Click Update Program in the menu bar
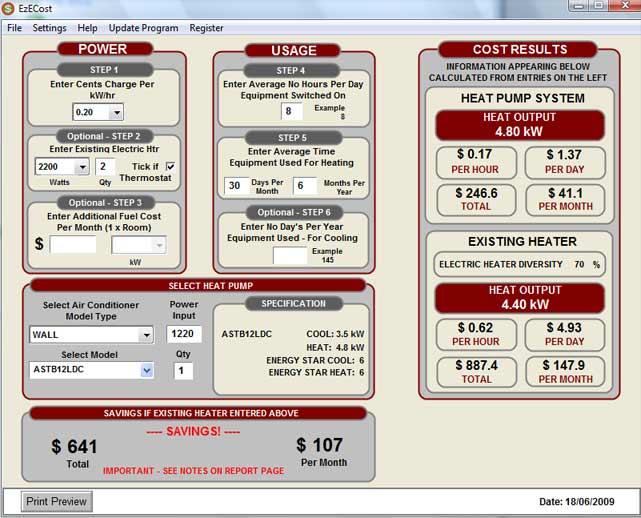Image resolution: width=641 pixels, height=518 pixels. click(x=143, y=28)
